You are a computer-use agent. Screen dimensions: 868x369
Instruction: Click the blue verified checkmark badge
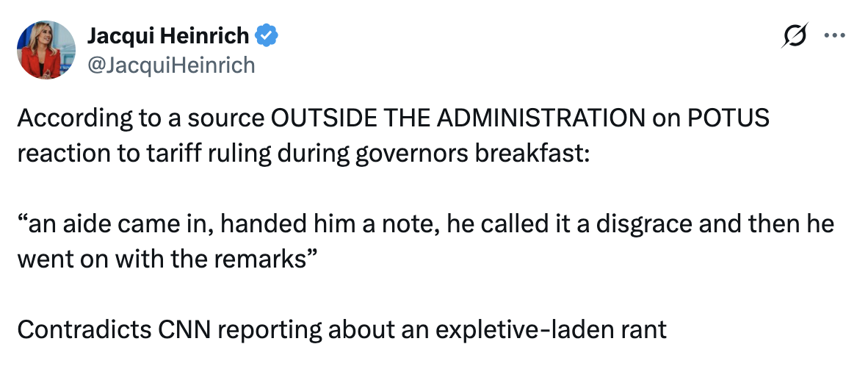[x=266, y=34]
